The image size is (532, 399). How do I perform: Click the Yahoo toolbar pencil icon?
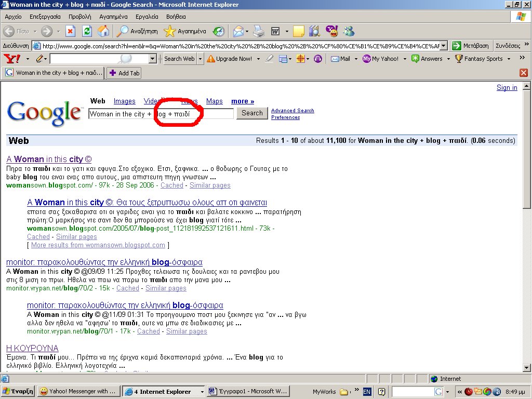[39, 59]
